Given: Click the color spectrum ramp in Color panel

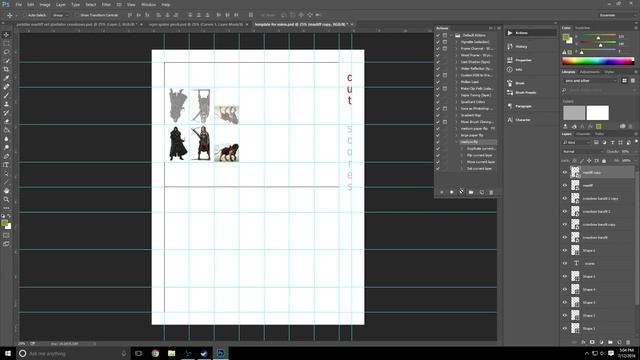Looking at the screenshot, I should click(598, 61).
